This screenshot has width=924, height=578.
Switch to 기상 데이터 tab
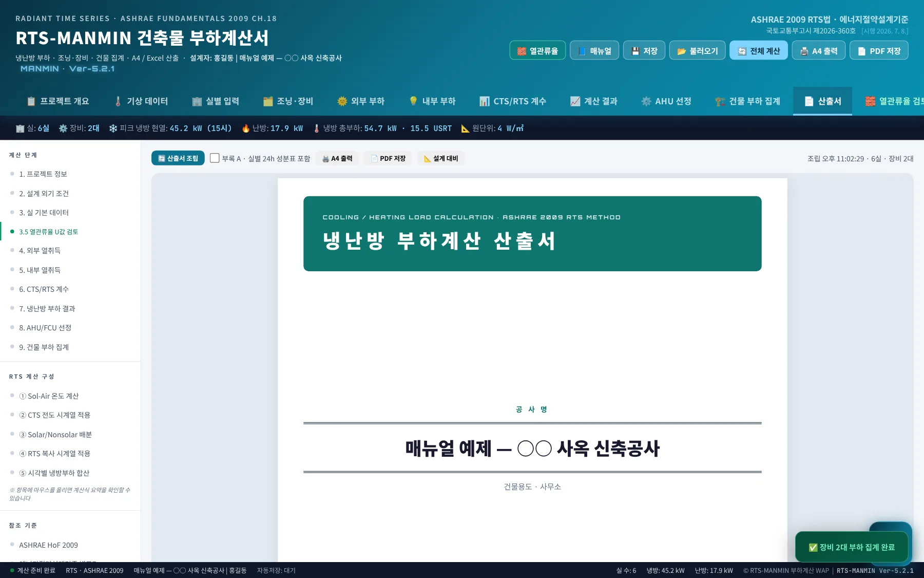[141, 101]
